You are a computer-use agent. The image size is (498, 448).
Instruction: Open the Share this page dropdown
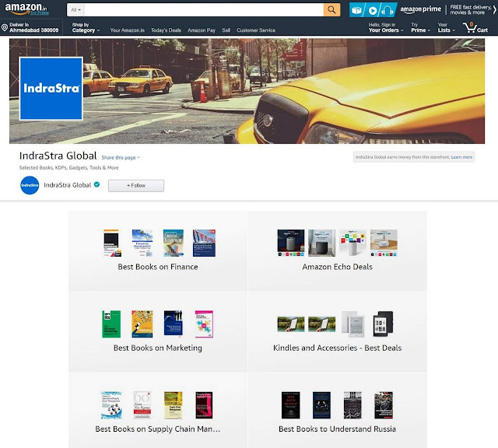[x=121, y=157]
